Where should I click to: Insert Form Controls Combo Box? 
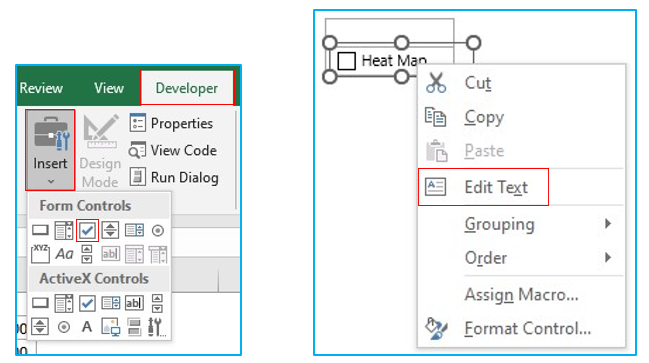click(64, 230)
